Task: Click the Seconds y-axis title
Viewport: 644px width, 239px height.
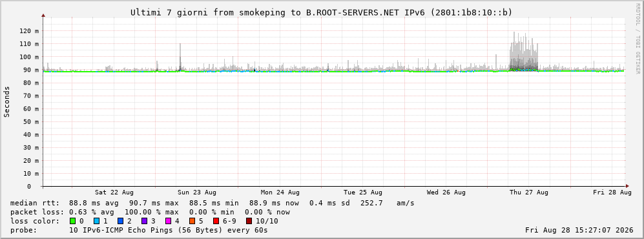Action: pos(7,101)
